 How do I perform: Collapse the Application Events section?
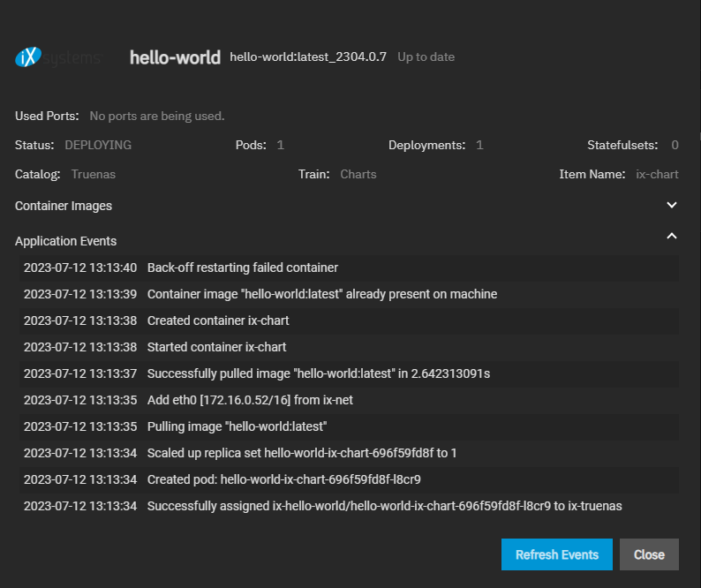672,236
